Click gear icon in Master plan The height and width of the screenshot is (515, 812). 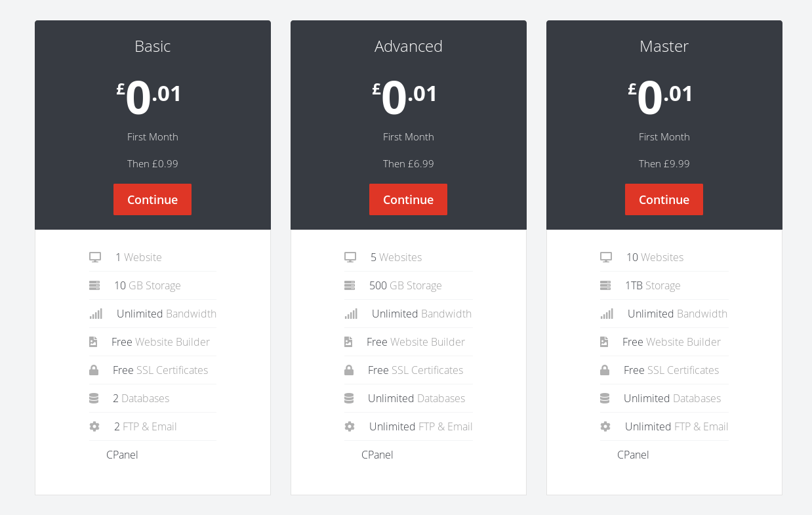pos(605,426)
